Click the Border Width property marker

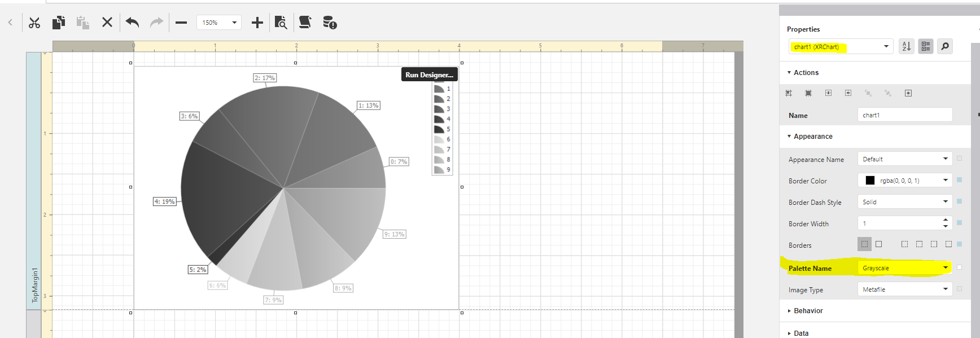[959, 223]
